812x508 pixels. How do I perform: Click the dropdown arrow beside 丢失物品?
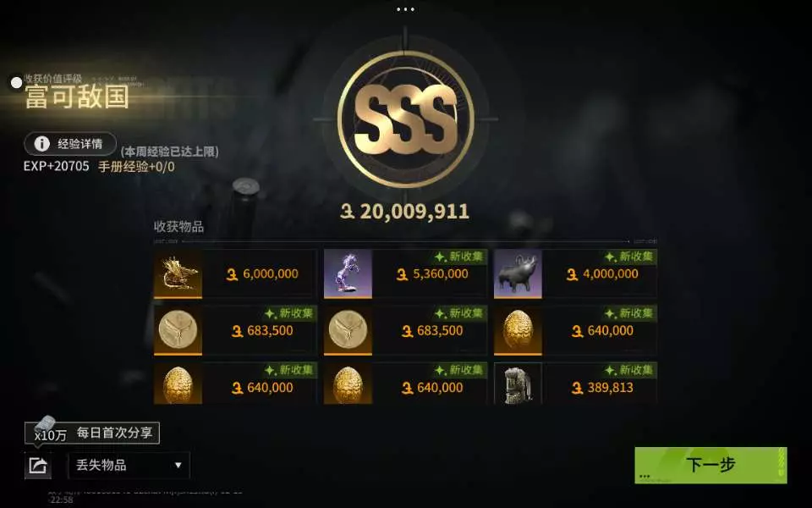(x=178, y=465)
